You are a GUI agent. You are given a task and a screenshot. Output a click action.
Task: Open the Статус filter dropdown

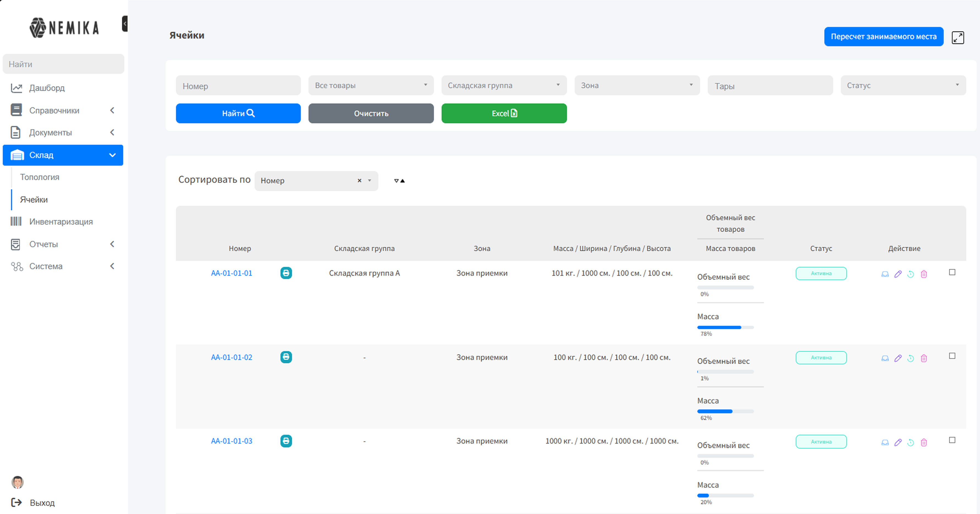[x=903, y=85]
